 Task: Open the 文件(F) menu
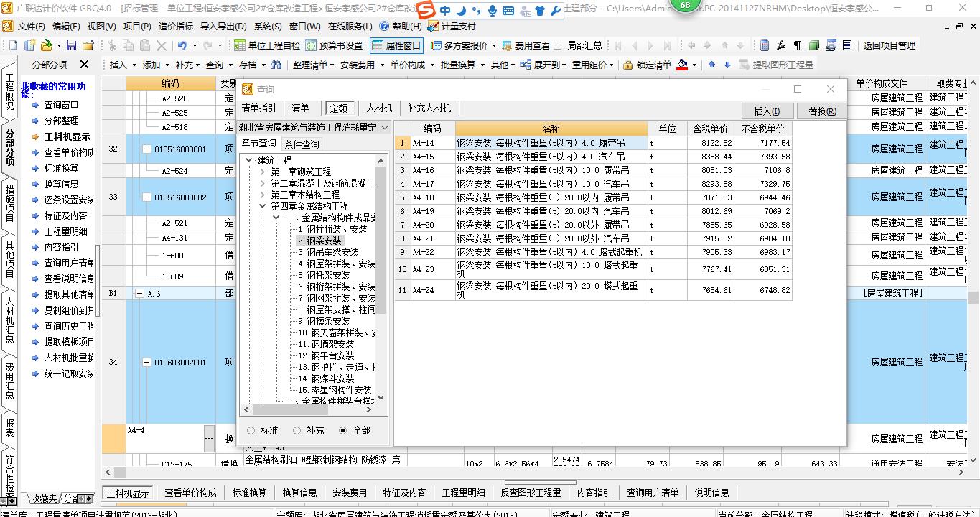pos(31,26)
